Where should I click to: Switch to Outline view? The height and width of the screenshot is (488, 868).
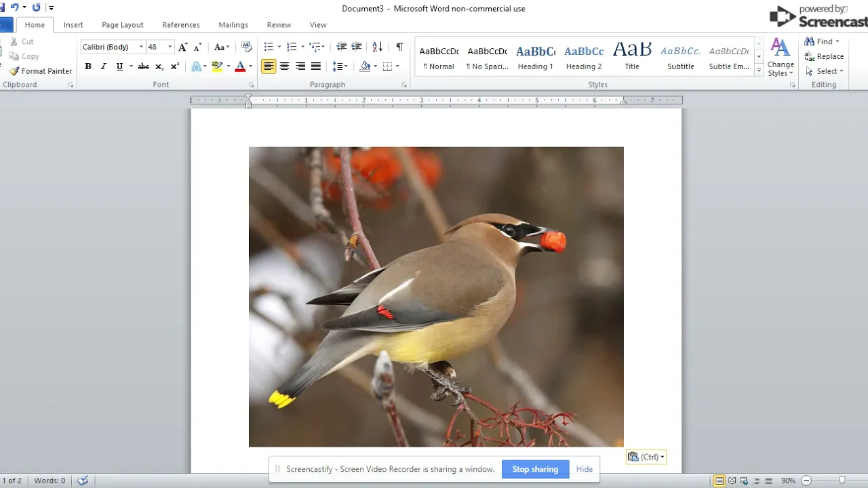click(755, 481)
